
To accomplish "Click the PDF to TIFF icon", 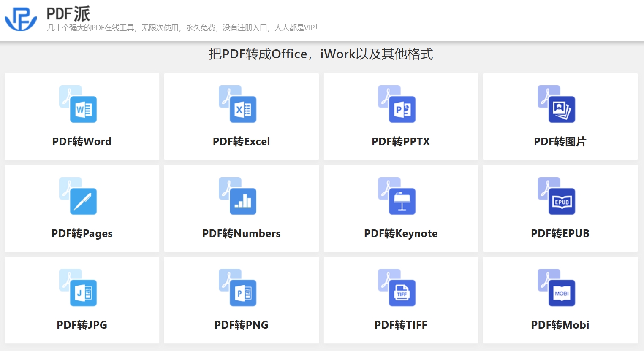I will tap(397, 288).
